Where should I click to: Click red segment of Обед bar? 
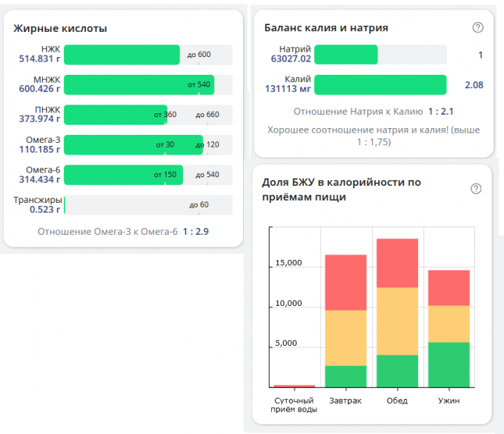click(x=397, y=263)
